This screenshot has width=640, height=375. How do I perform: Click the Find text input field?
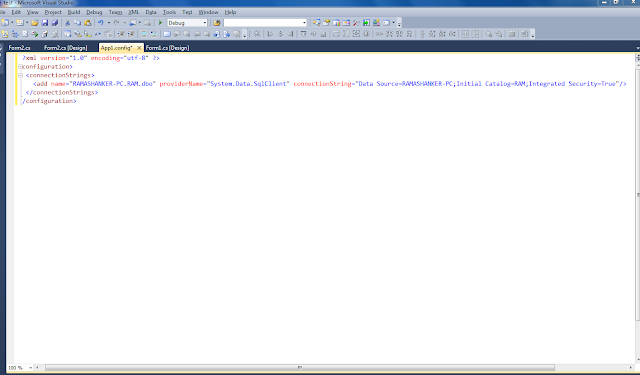[263, 23]
